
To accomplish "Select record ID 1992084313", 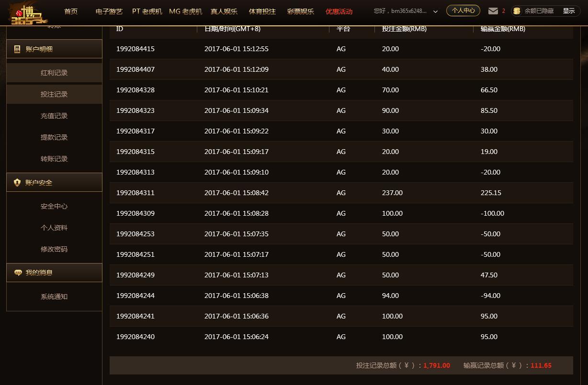I will pos(136,172).
